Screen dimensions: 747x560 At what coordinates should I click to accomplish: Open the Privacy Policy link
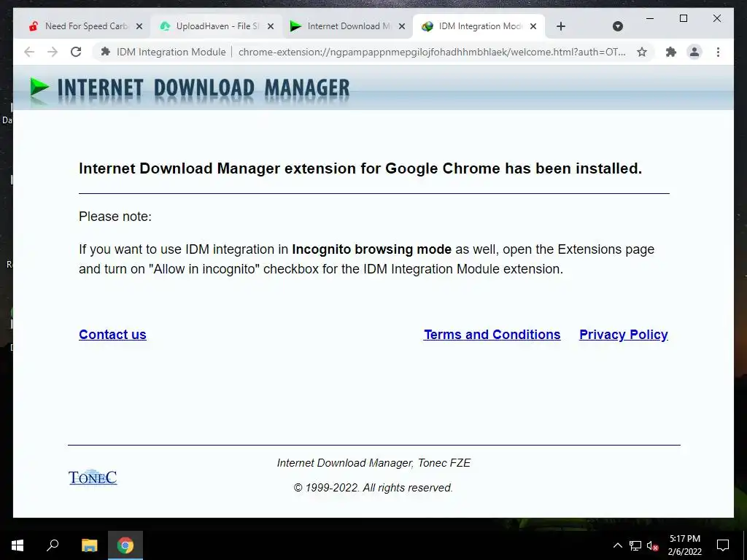(624, 335)
